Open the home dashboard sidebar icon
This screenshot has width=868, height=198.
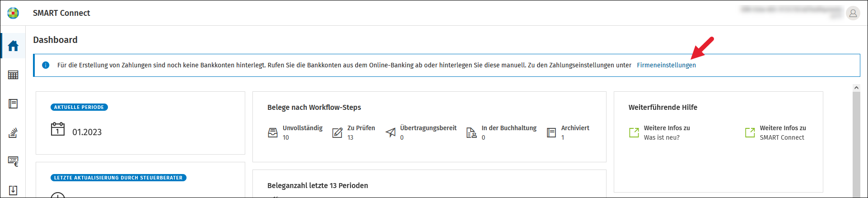click(x=13, y=46)
